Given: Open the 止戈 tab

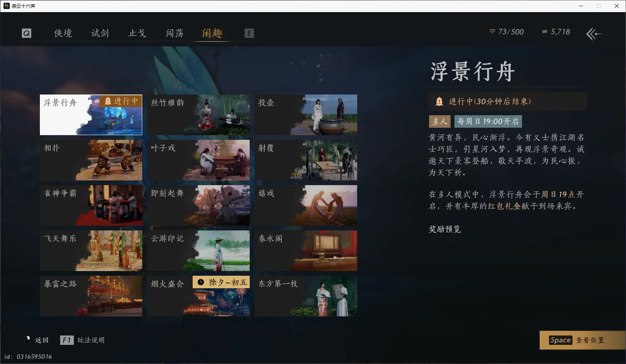Looking at the screenshot, I should coord(137,33).
